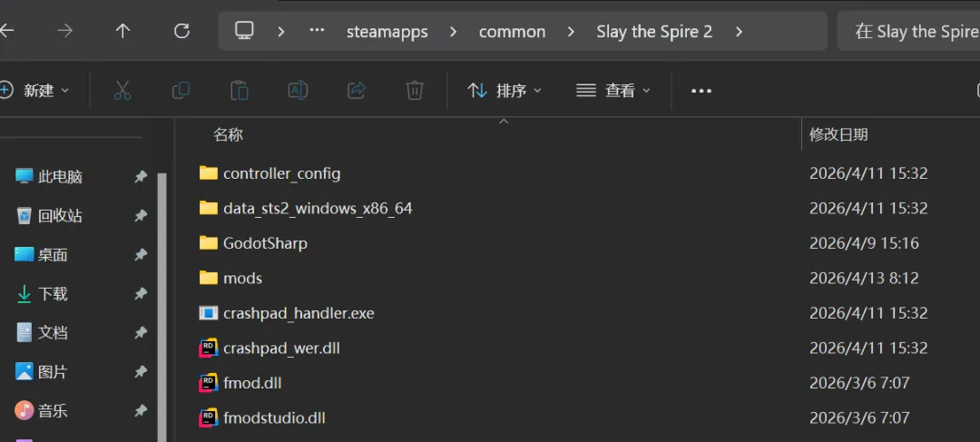Select the crashpad_handler.exe file icon
Image resolution: width=980 pixels, height=442 pixels.
pos(208,313)
